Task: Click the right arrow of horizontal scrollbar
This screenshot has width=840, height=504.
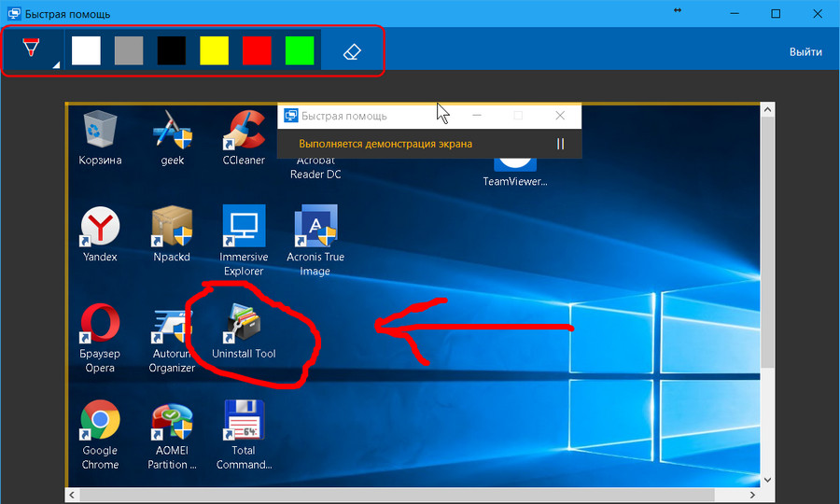Action: (752, 495)
